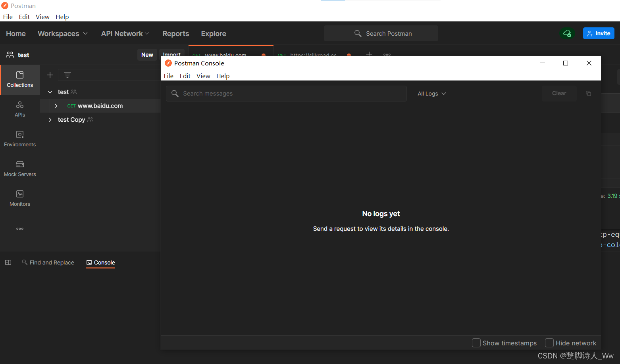Viewport: 620px width, 364px height.
Task: Click the Invite button
Action: point(599,33)
